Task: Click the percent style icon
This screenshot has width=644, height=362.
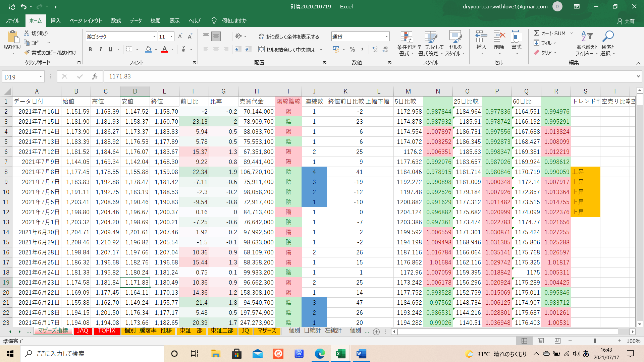Action: (x=352, y=50)
